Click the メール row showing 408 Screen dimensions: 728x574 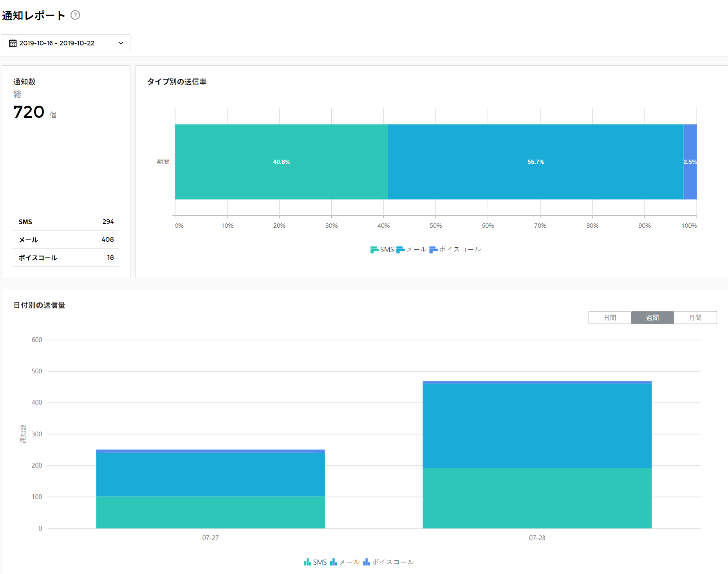click(x=66, y=240)
